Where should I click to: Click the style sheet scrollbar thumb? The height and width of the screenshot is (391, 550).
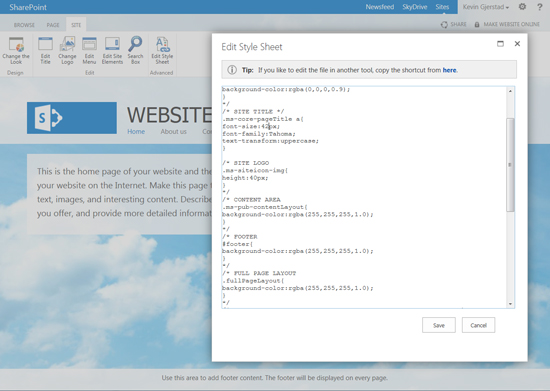point(510,165)
